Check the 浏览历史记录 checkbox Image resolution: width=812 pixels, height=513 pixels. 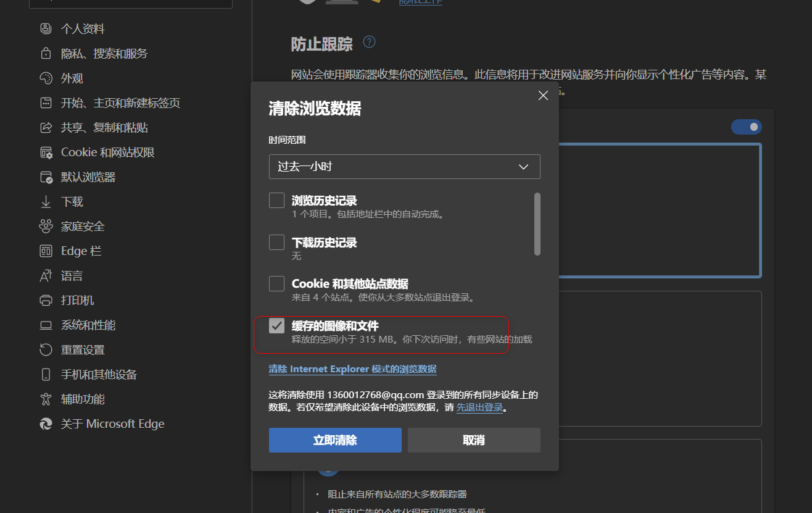coord(276,200)
